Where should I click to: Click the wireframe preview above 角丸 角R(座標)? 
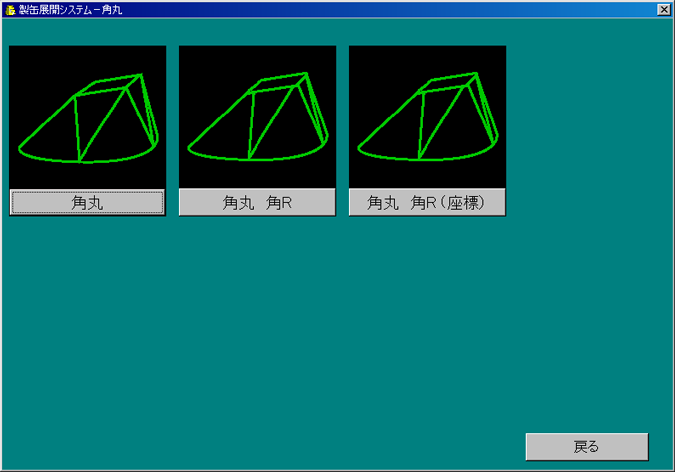pyautogui.click(x=427, y=117)
